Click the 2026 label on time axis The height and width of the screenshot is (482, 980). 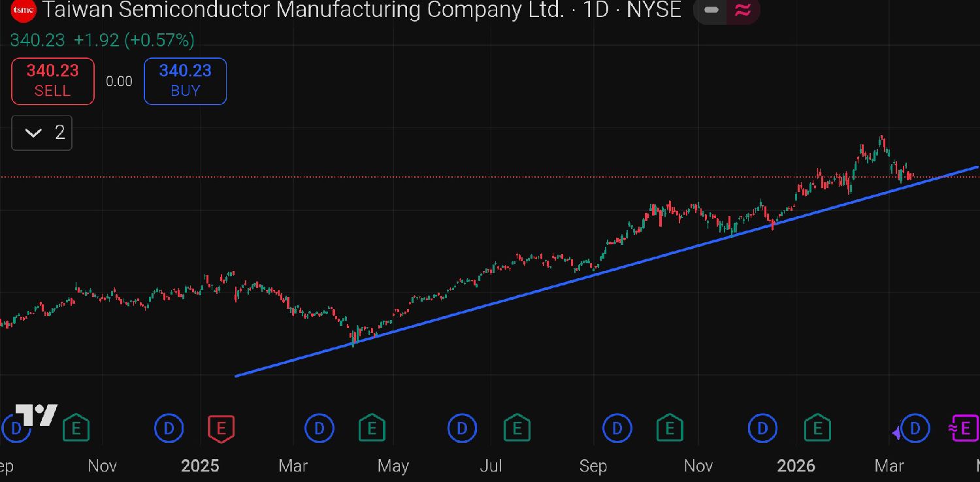click(796, 466)
